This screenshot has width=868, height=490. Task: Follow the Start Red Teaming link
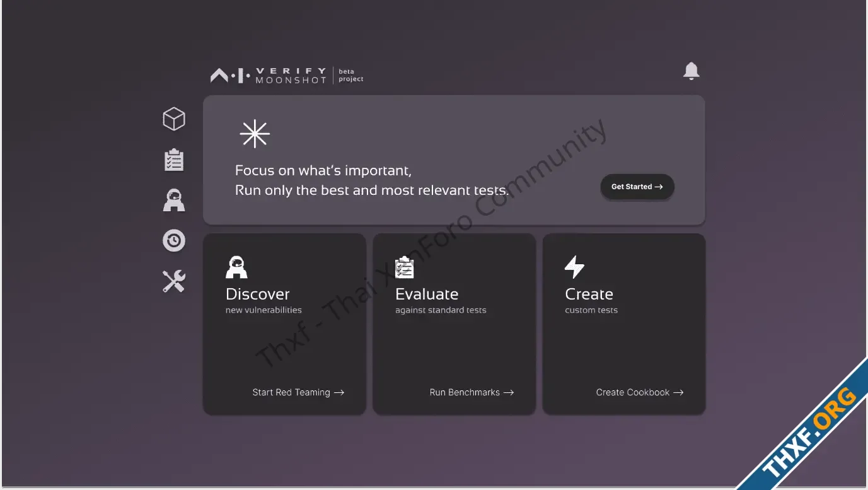(298, 392)
